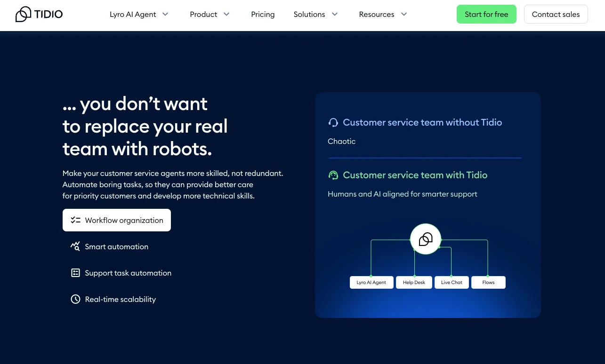Click the Tidio logo icon in header
605x364 pixels.
(x=23, y=14)
